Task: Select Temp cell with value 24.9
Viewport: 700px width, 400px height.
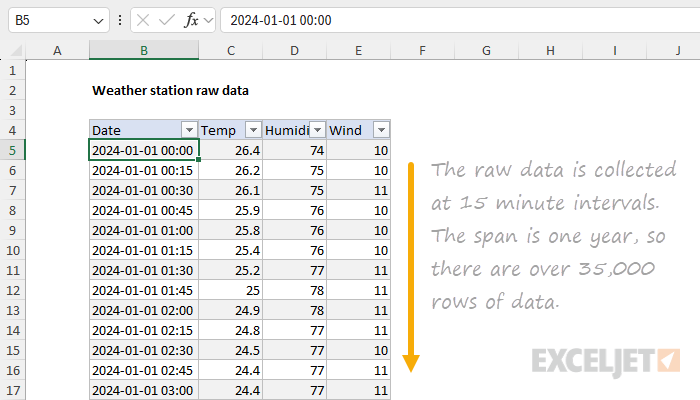Action: (x=230, y=310)
